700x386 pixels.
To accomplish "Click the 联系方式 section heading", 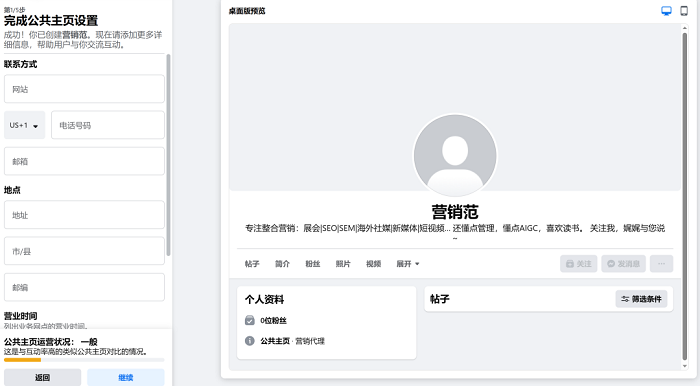I will pyautogui.click(x=21, y=64).
